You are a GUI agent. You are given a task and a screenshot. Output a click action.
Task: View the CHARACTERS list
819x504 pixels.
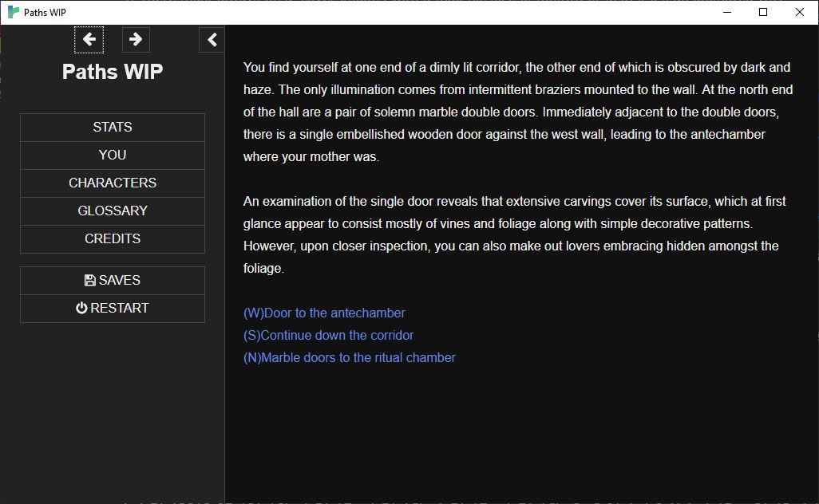[x=112, y=183]
